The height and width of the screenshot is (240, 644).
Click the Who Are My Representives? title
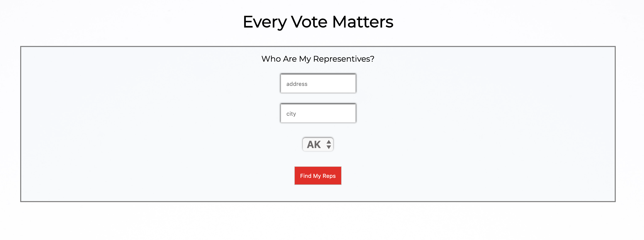tap(318, 59)
